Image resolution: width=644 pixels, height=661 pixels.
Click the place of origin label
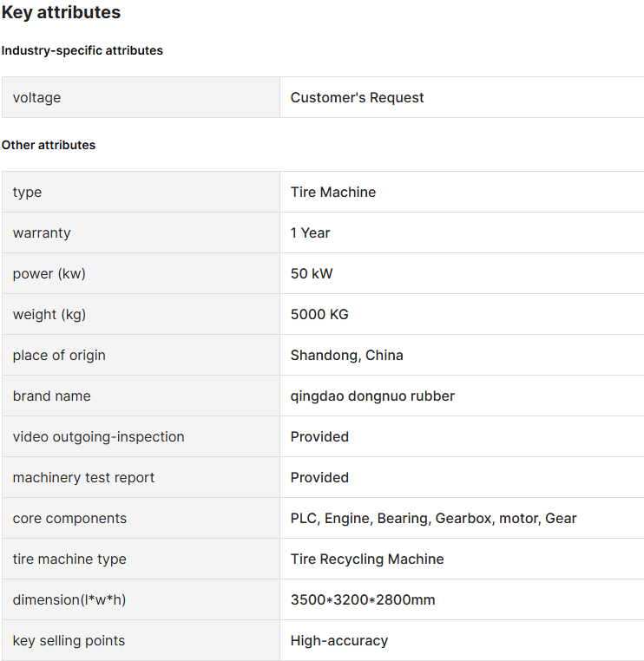pos(59,356)
